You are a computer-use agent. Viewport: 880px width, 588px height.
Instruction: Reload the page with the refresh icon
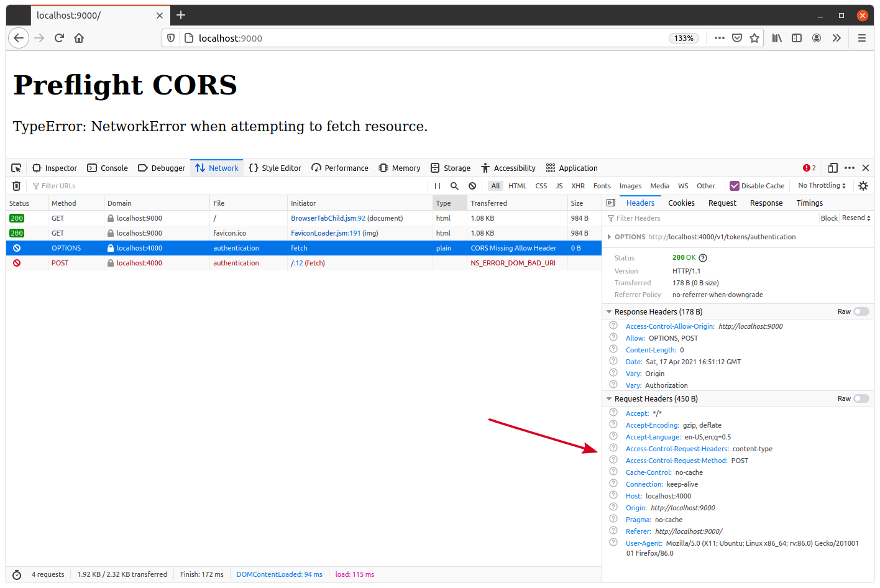tap(59, 38)
